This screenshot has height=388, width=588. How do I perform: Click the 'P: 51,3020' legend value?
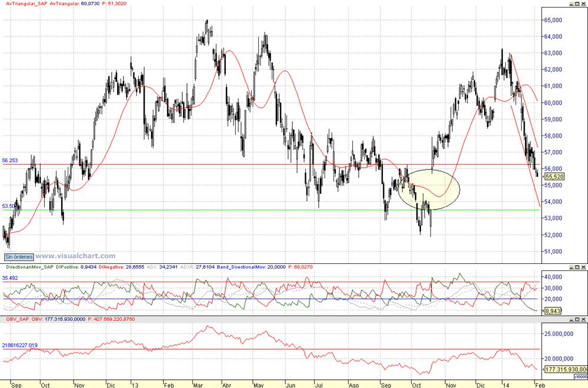[x=115, y=4]
